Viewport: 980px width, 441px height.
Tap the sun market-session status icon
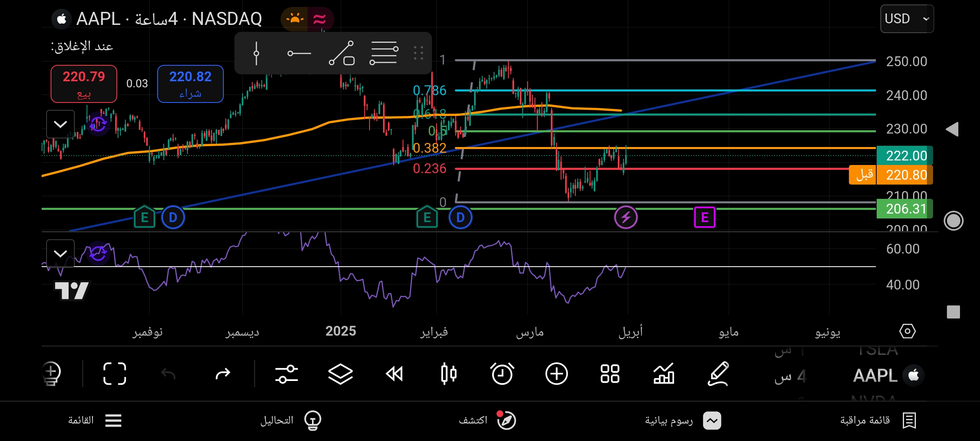click(294, 19)
